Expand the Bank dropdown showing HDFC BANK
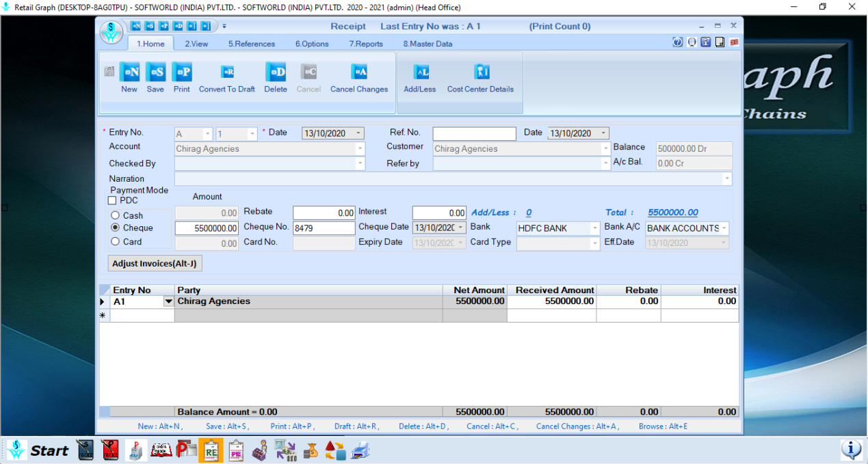Image resolution: width=868 pixels, height=464 pixels. coord(595,228)
